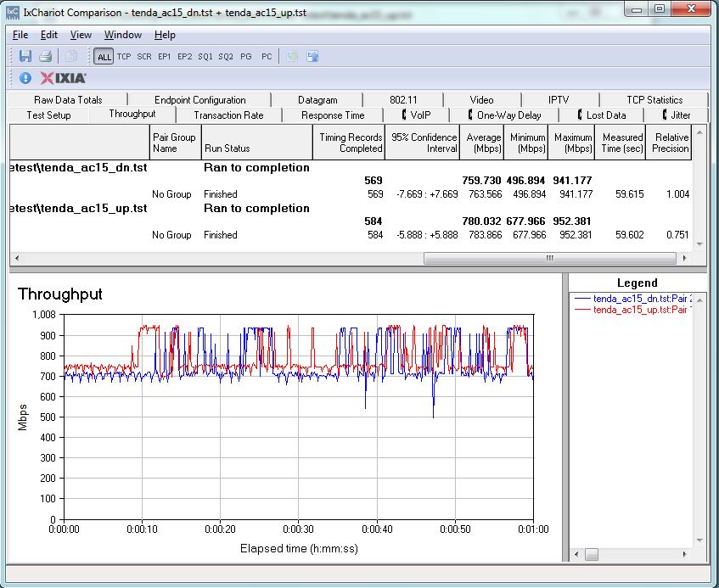719x588 pixels.
Task: Switch to the One-Way Delay tab
Action: pos(505,115)
